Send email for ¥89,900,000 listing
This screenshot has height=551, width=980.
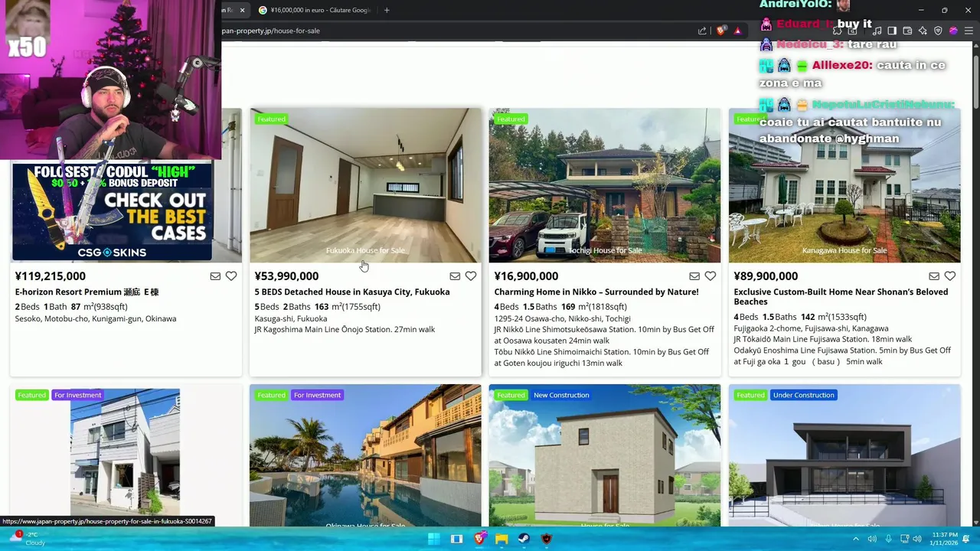934,276
